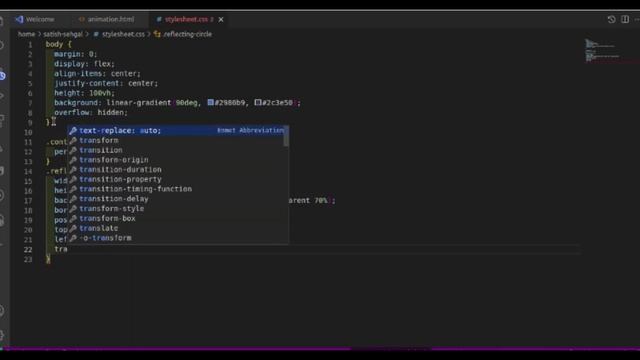Click the code minimap preview
Viewport: 640px width, 360px height.
[602, 50]
